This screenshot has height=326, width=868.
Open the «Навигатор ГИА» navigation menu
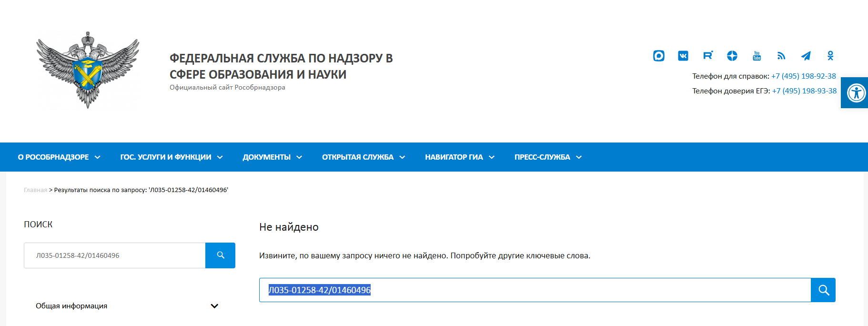pos(459,157)
